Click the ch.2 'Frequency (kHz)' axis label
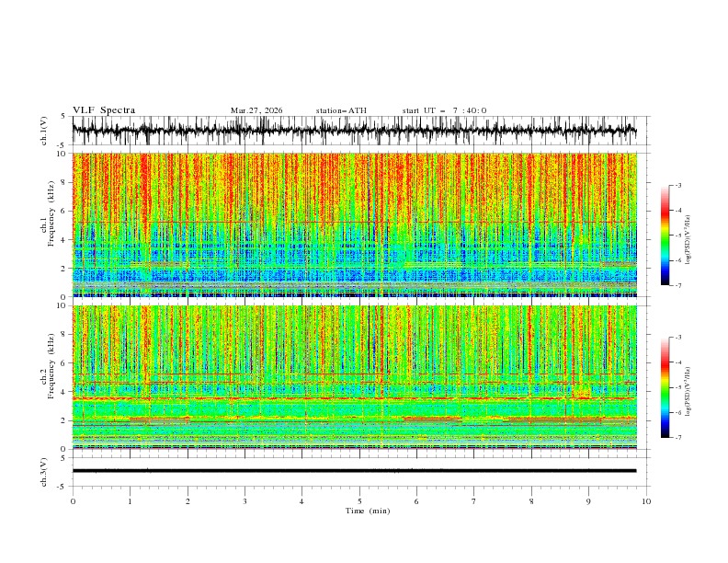Image resolution: width=728 pixels, height=563 pixels. coord(51,366)
